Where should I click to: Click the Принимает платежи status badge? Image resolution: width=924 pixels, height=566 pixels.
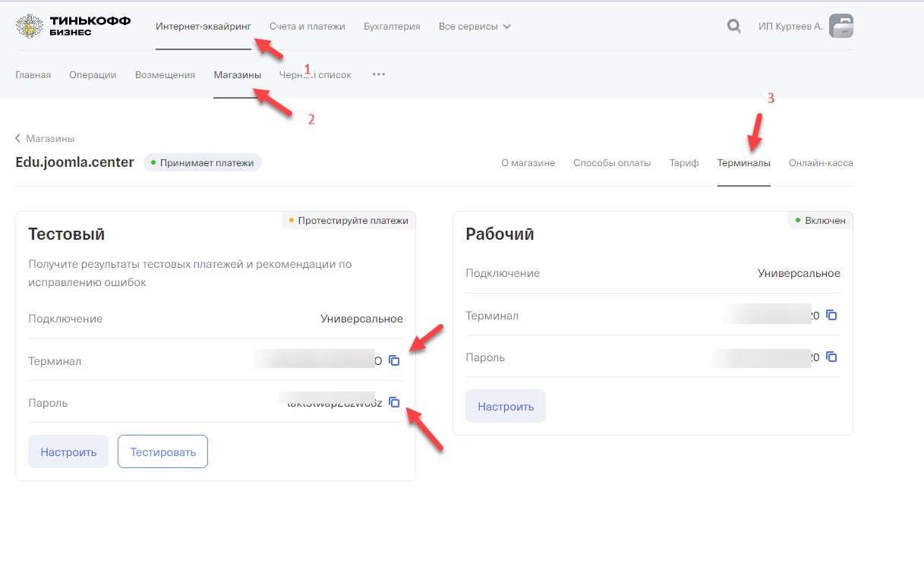203,162
